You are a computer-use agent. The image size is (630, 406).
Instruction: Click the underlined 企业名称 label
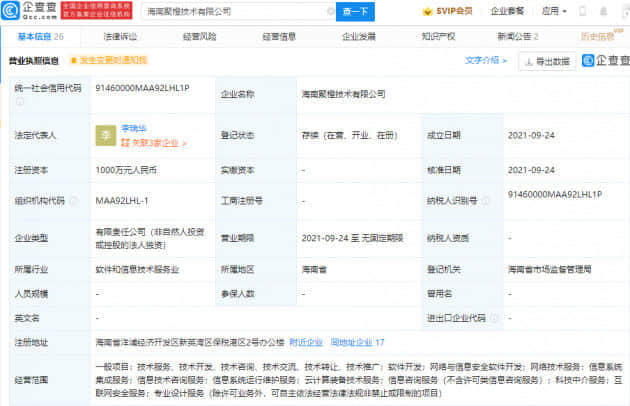pyautogui.click(x=237, y=94)
